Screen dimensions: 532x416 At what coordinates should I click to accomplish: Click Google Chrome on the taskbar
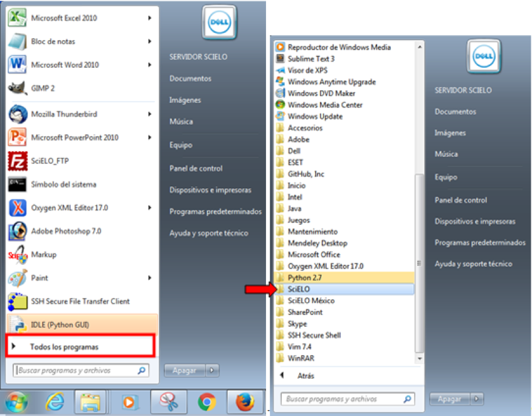click(x=206, y=402)
